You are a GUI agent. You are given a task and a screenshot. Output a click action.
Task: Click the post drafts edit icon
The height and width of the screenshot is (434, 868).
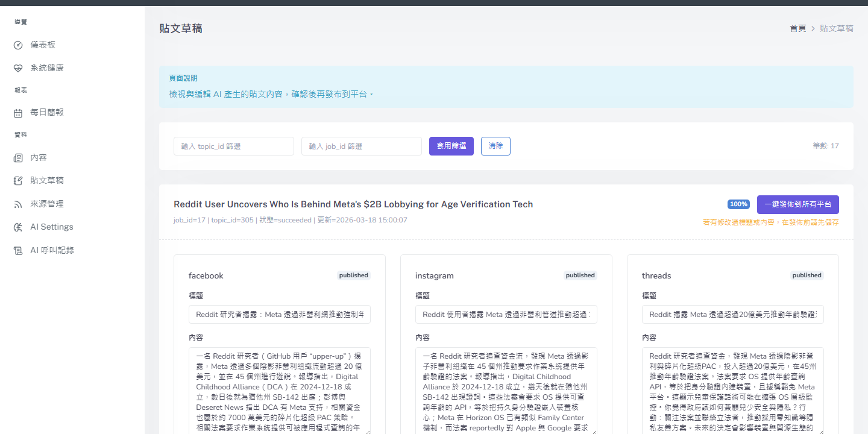[18, 181]
